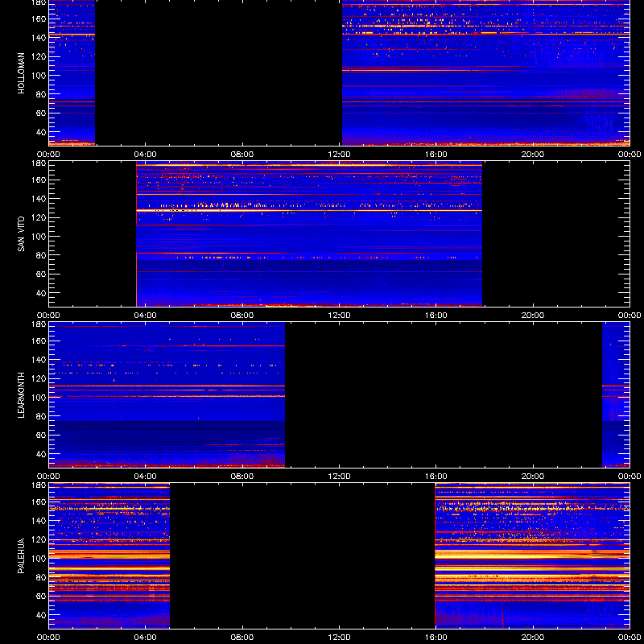Click the 08:00 time label below Palehua panel

point(242,638)
